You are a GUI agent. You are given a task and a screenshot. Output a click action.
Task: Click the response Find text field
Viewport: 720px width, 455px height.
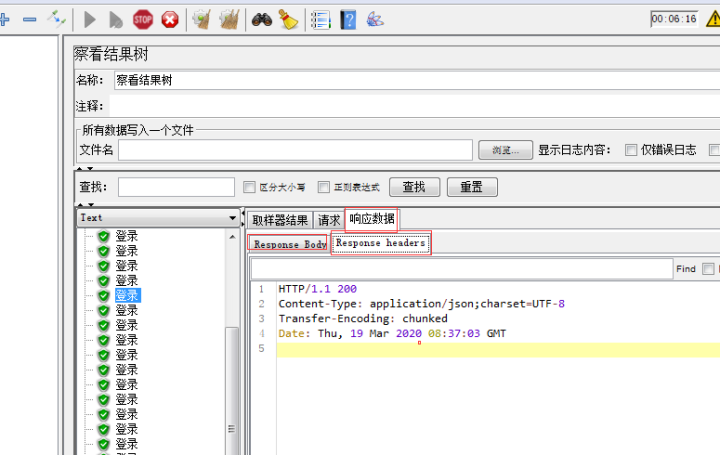click(x=461, y=269)
